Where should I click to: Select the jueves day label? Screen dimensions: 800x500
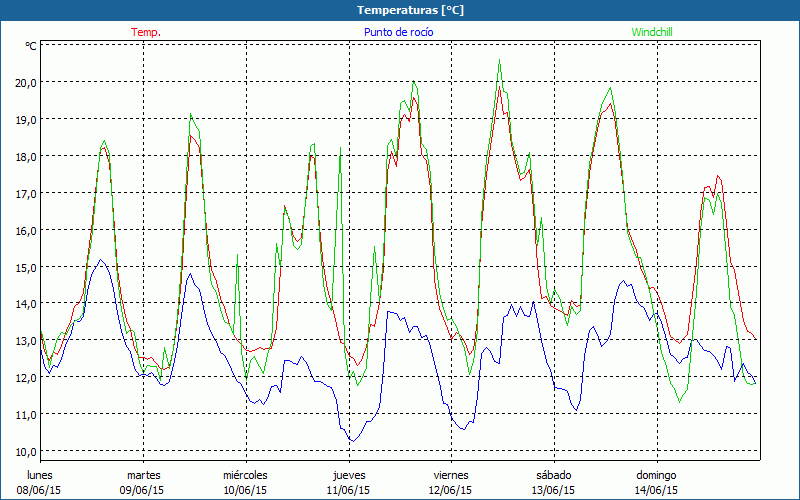[x=348, y=475]
